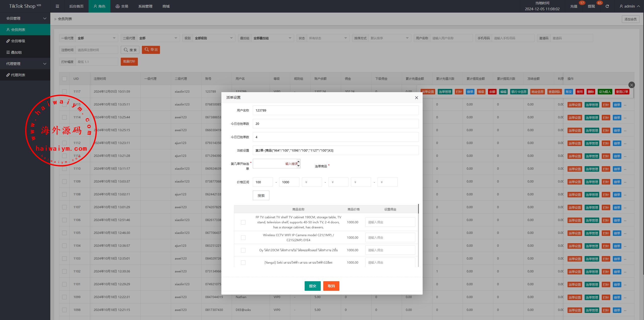Click the 会员等级 sidebar link icon

[8, 41]
